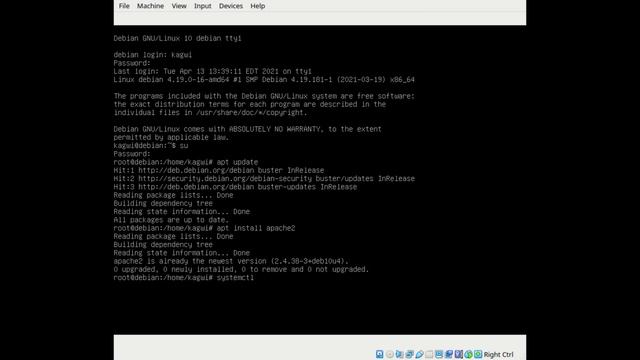Screen dimensions: 640x360
Task: Click the "Hit:1" deb.debian.org buster InRelease line
Action: click(219, 170)
